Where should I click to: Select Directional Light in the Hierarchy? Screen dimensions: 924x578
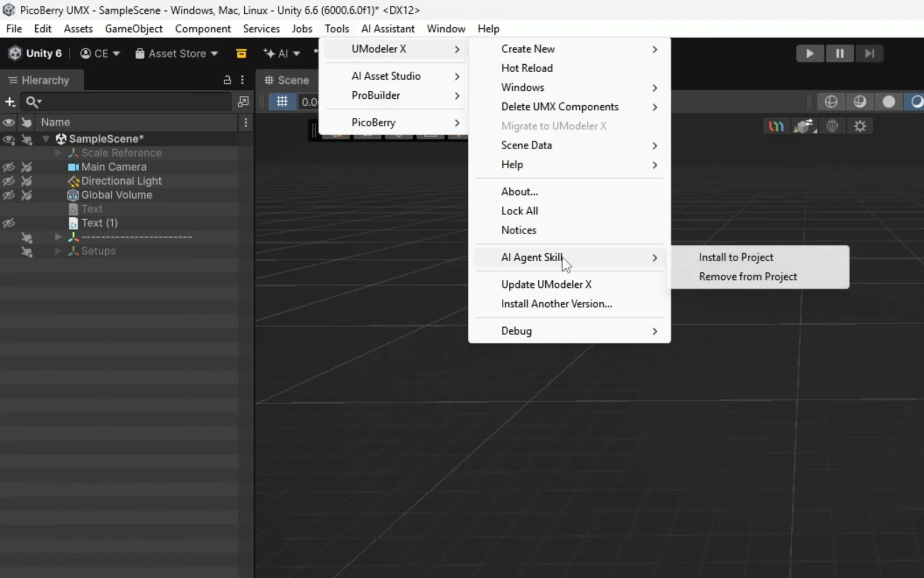[x=121, y=181]
